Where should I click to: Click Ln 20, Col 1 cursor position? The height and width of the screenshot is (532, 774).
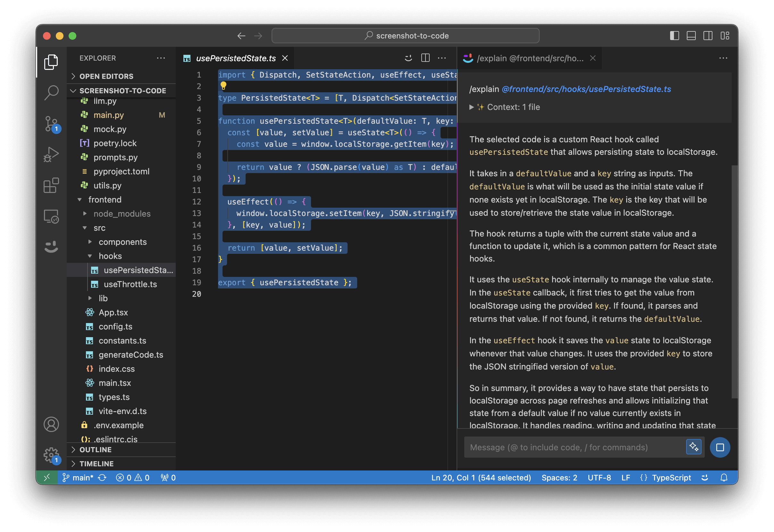481,478
